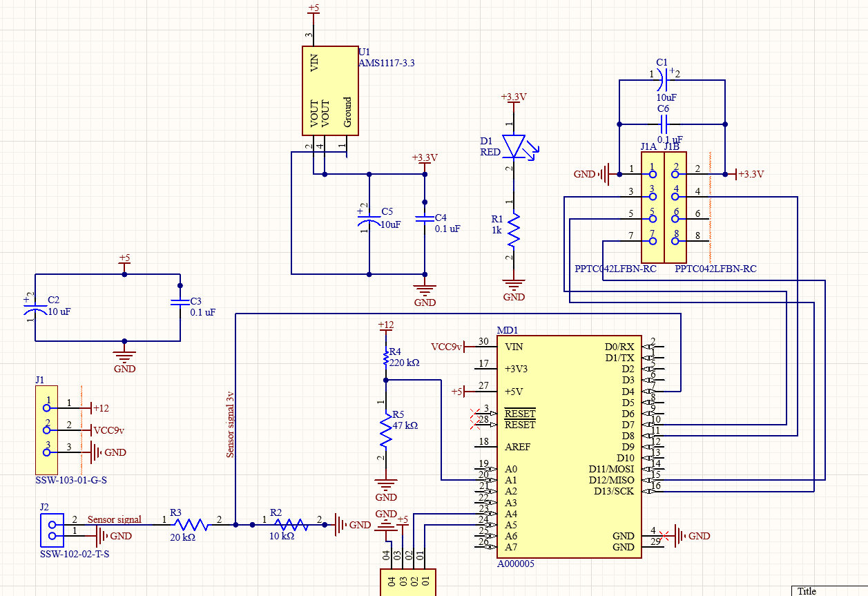This screenshot has width=868, height=596.
Task: Select the 'D13/SCK' pin label
Action: (614, 491)
